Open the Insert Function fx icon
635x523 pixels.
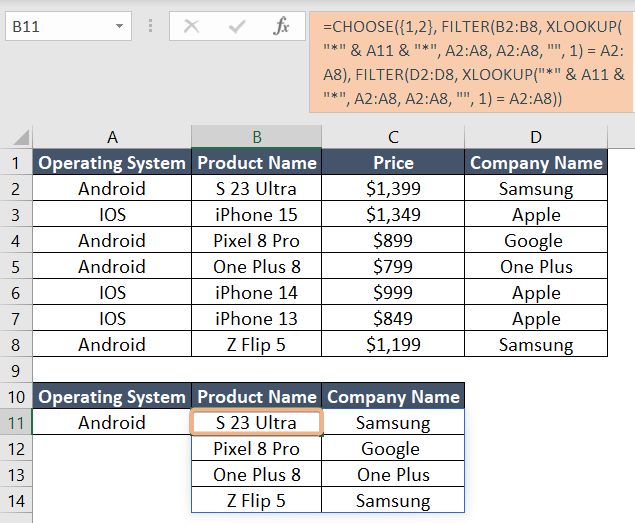pyautogui.click(x=281, y=26)
